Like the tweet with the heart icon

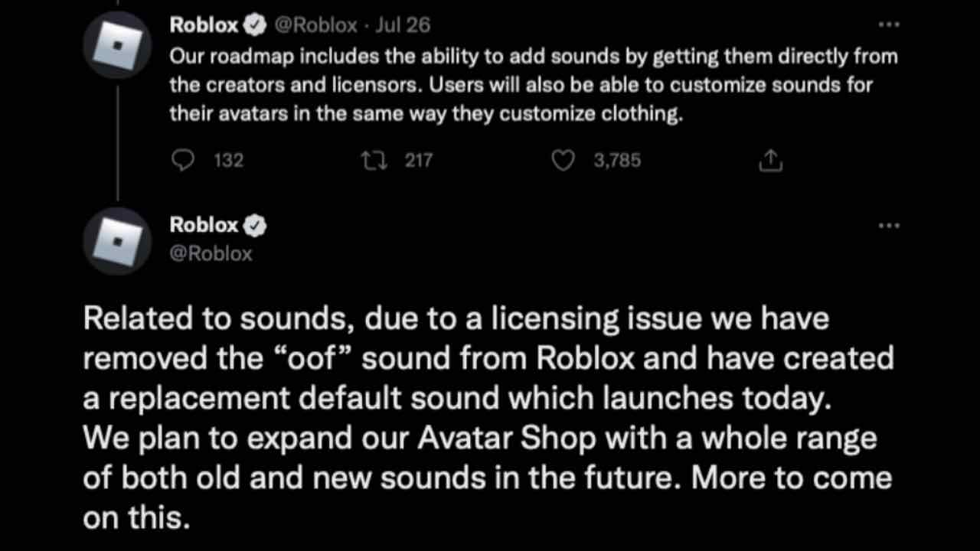[563, 160]
